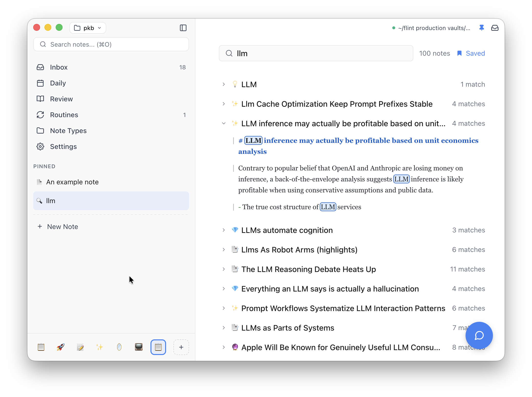Unpin the note using the blue pin toggle
532x397 pixels.
coord(482,28)
